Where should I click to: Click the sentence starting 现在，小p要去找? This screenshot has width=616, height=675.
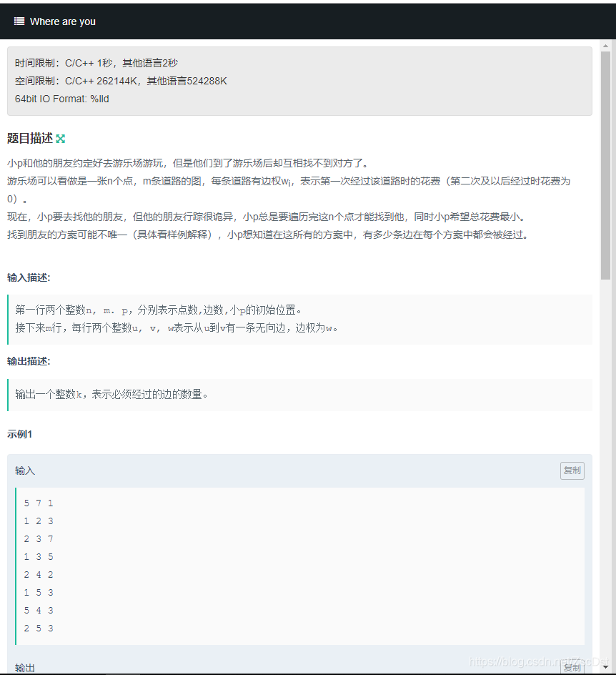[x=266, y=217]
